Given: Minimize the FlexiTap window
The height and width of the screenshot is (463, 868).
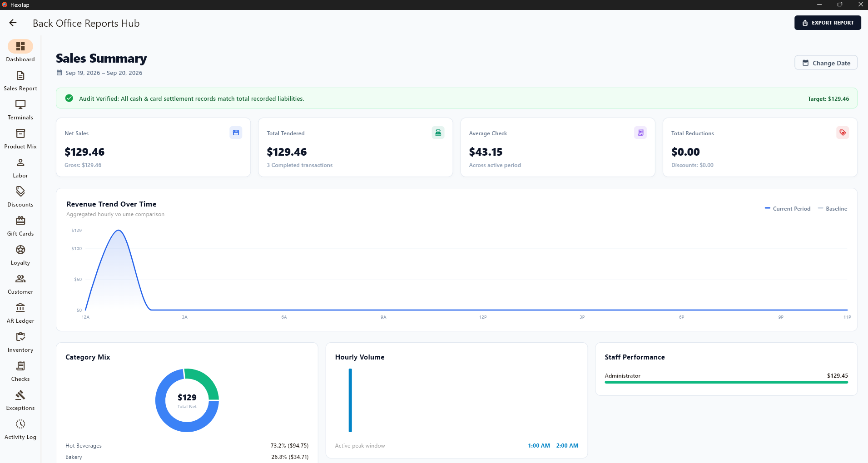Looking at the screenshot, I should (x=819, y=5).
